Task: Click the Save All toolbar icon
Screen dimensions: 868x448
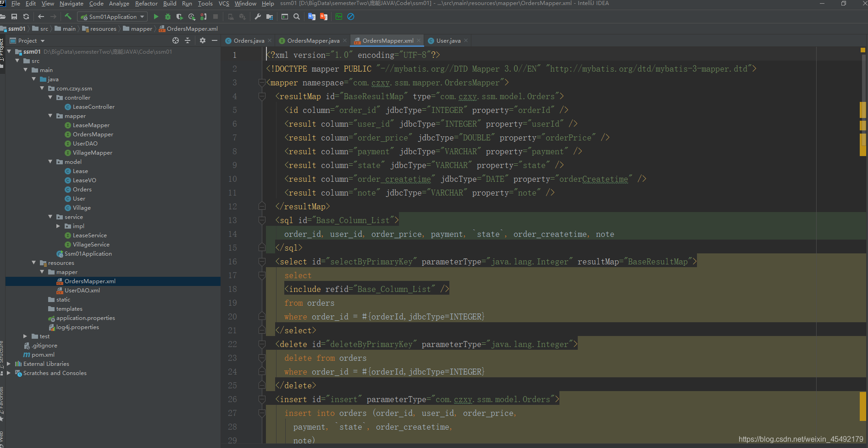Action: (14, 17)
